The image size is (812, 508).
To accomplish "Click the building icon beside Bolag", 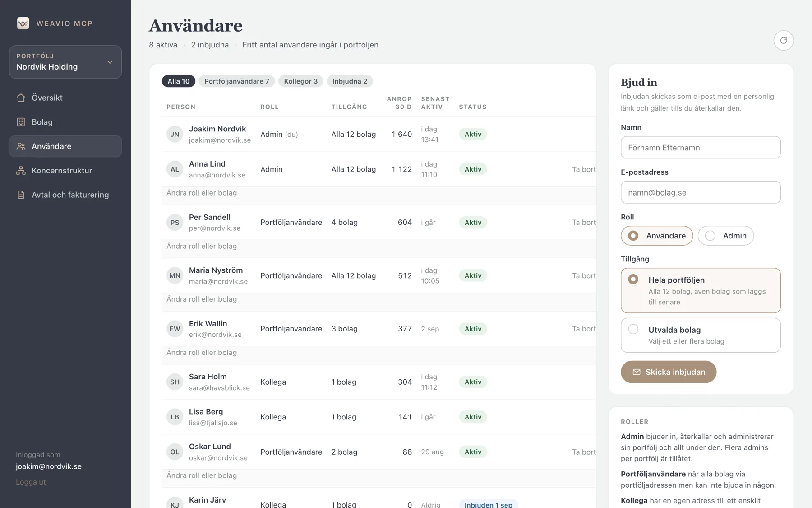I will pos(21,122).
